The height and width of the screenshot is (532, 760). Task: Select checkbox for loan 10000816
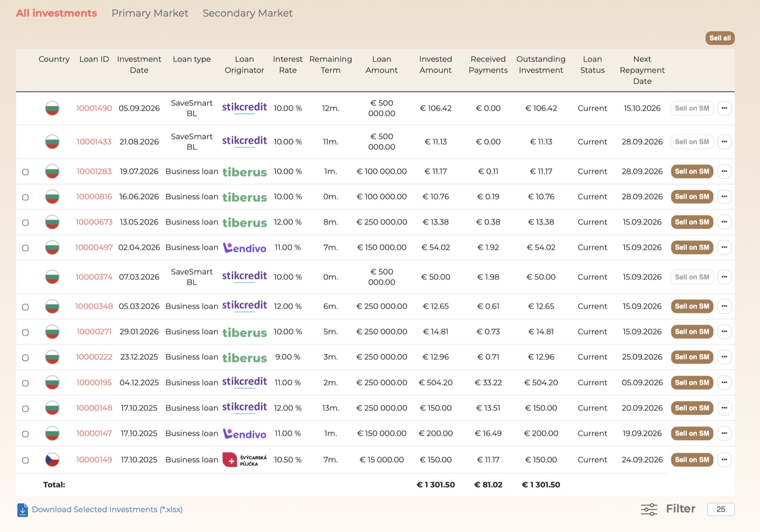[26, 197]
